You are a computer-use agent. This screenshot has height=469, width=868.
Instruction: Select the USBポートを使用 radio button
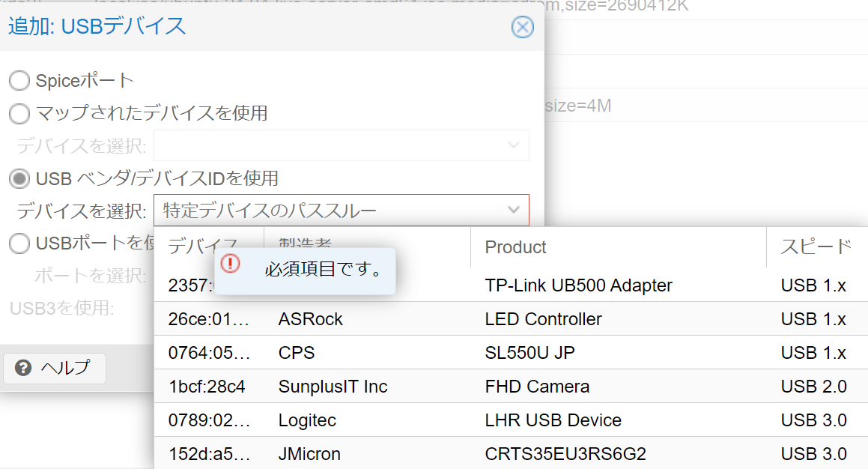point(19,243)
